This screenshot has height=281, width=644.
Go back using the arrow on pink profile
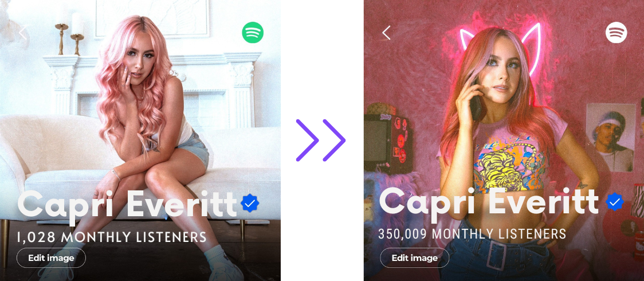pyautogui.click(x=386, y=33)
